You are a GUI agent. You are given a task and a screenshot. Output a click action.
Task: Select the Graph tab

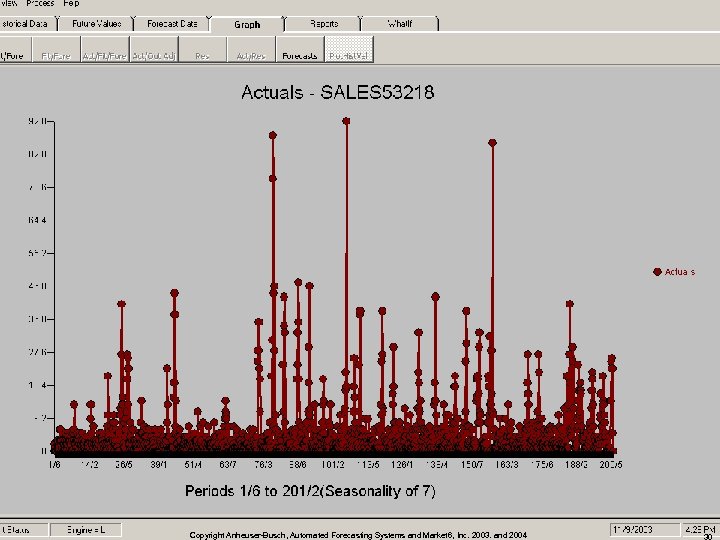click(x=247, y=24)
